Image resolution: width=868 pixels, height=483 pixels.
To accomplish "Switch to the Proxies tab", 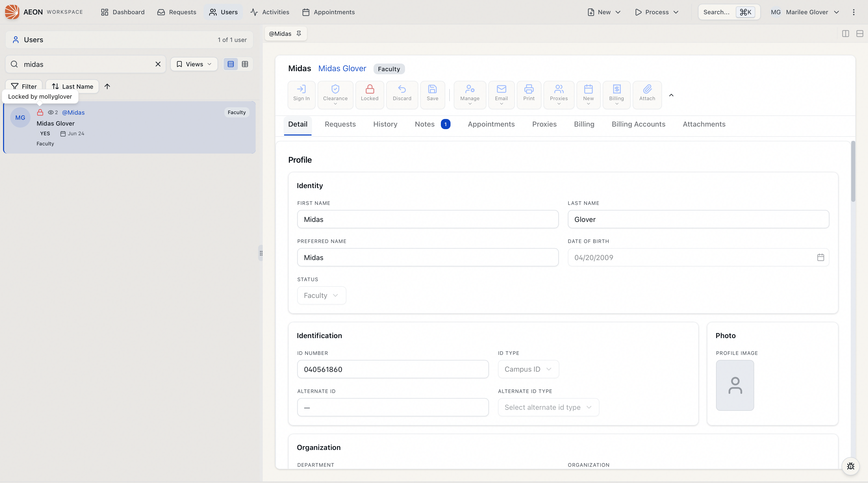I will click(544, 124).
